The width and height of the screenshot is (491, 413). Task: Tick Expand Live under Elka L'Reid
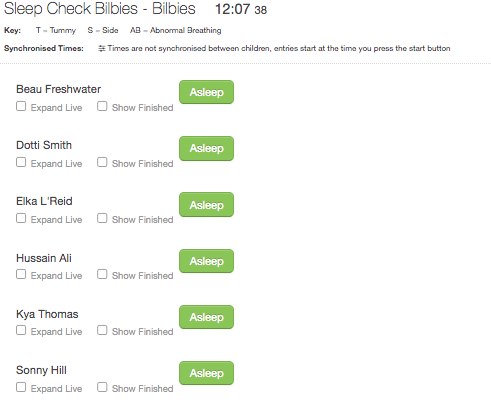point(21,218)
